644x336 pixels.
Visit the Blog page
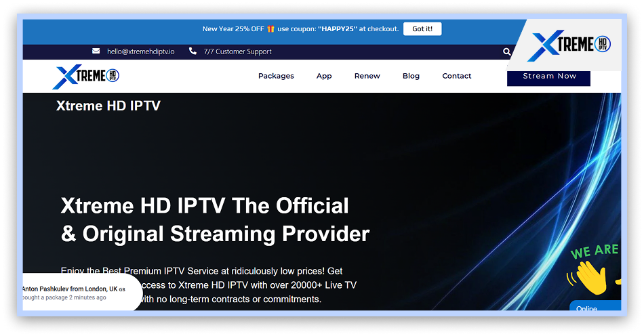(x=411, y=76)
